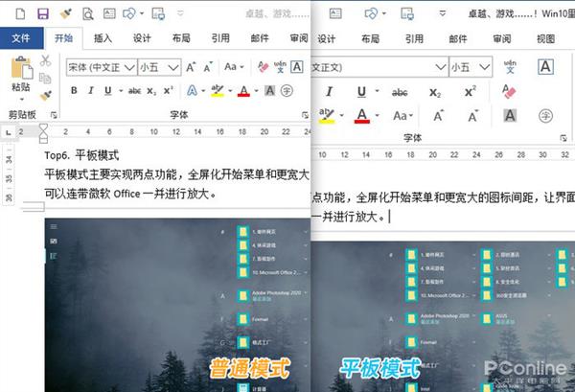Apply yellow highlight color in left window

click(218, 91)
